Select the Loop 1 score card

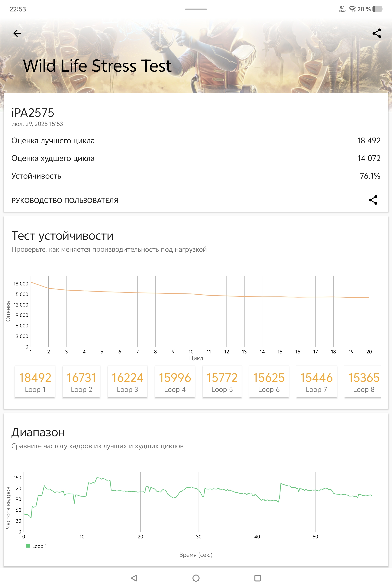[35, 382]
